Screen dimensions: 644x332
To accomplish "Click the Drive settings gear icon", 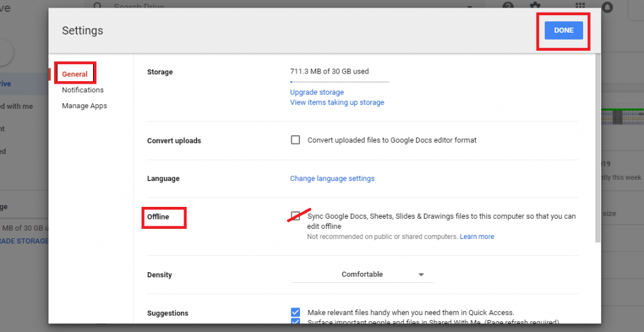I will 535,5.
